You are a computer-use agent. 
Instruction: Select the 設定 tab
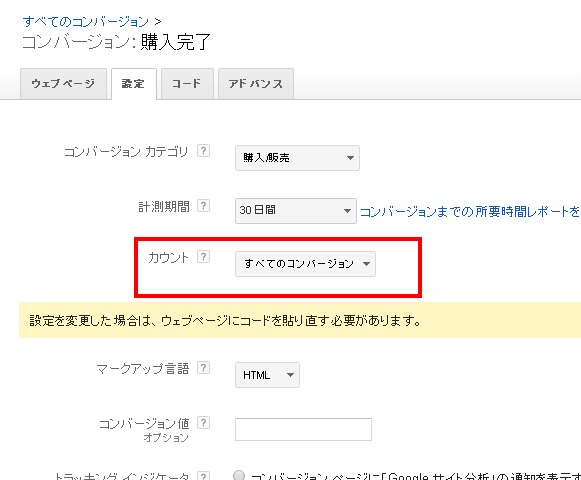pos(134,84)
